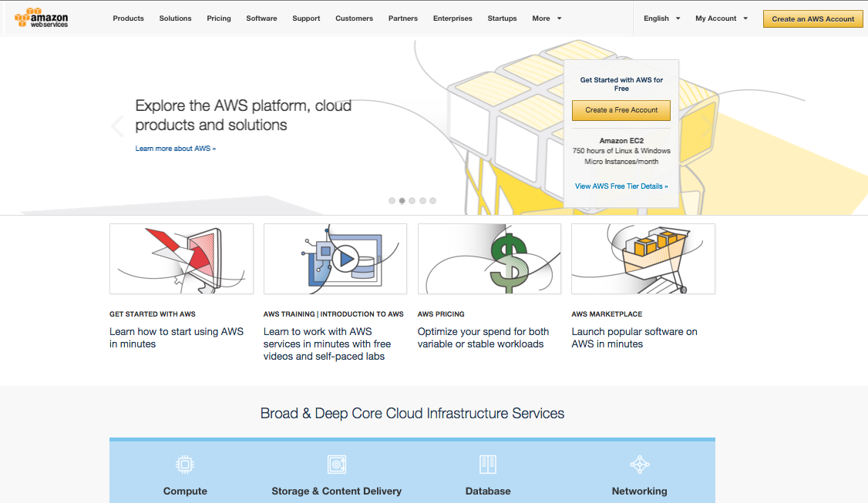868x503 pixels.
Task: Go to previous carousel slide arrow
Action: 117,126
